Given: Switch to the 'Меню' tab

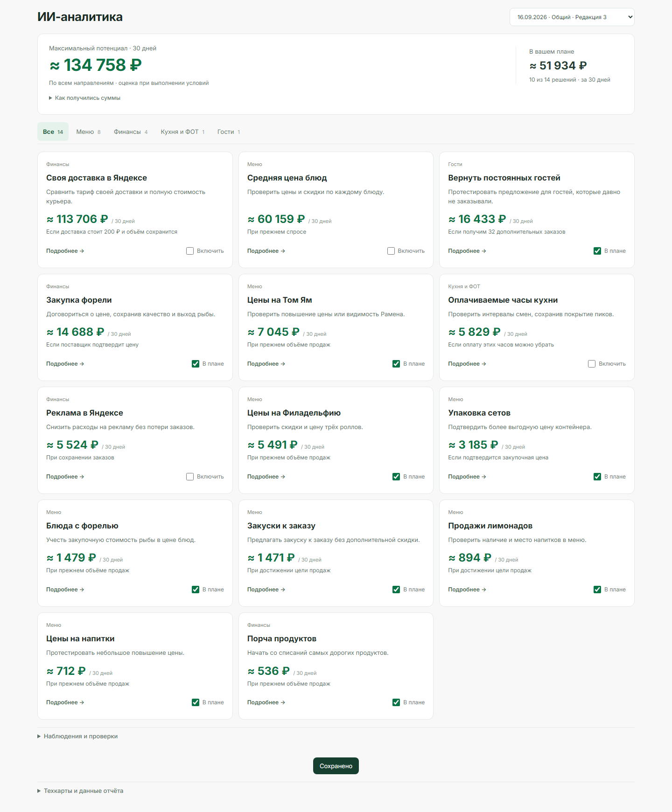Looking at the screenshot, I should pos(88,132).
